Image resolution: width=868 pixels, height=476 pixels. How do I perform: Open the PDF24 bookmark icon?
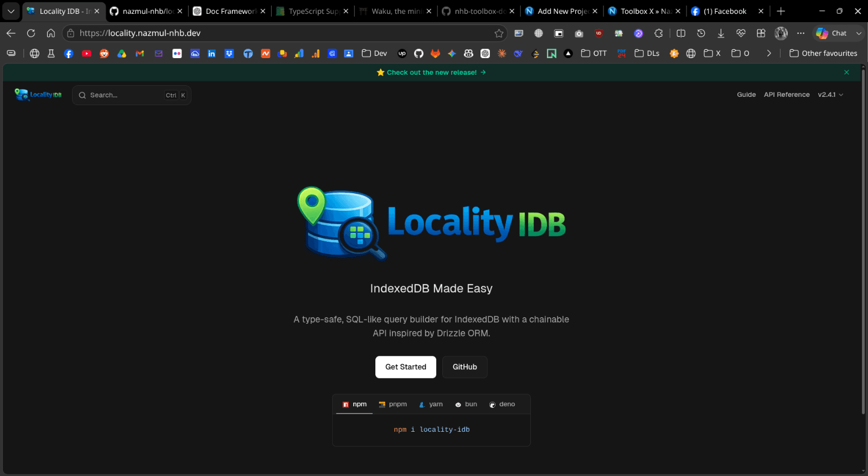[x=622, y=54]
